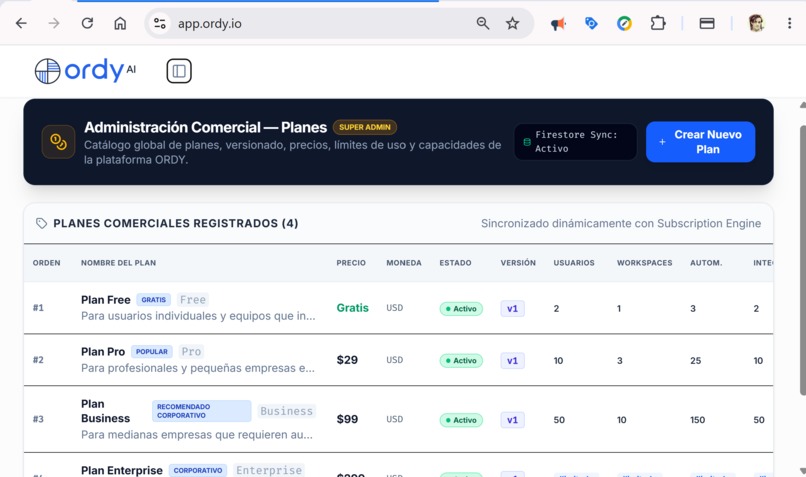Toggle the sidebar panel button

(x=179, y=71)
